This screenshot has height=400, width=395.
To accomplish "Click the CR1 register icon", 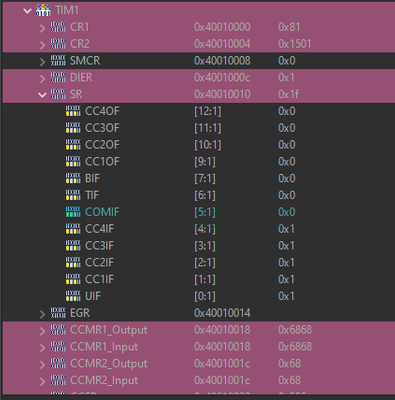I will click(58, 27).
